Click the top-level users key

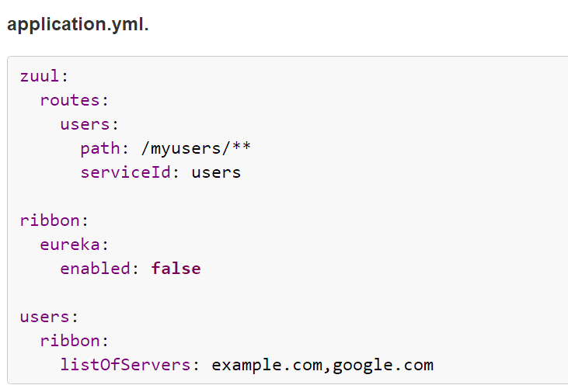(x=44, y=317)
